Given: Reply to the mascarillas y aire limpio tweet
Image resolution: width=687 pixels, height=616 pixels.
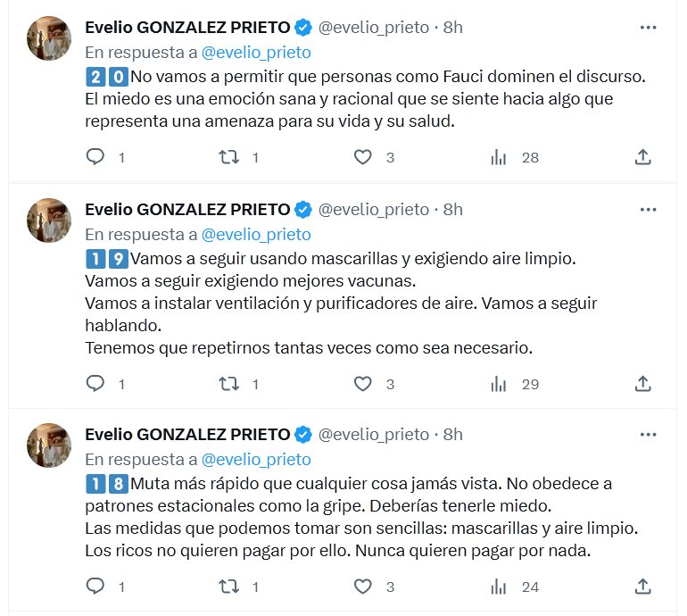Looking at the screenshot, I should 95,384.
